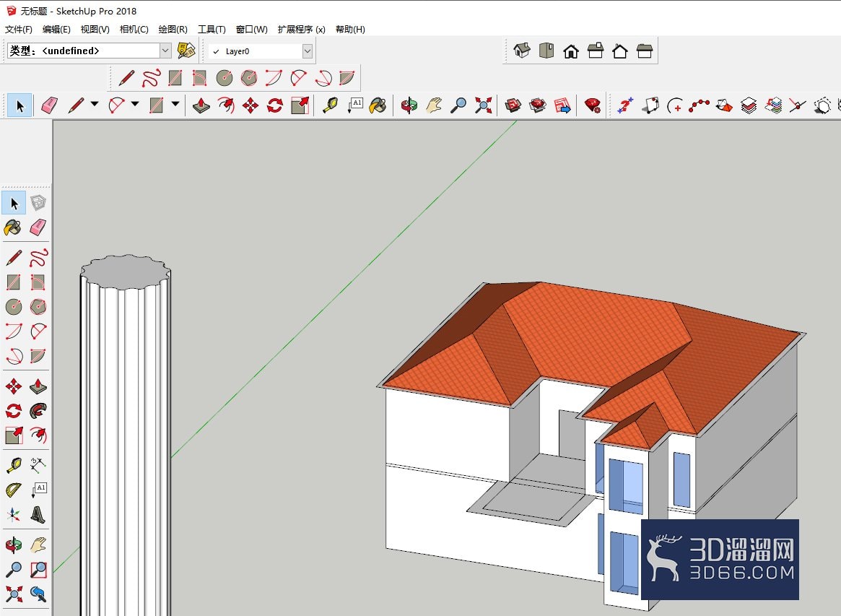The width and height of the screenshot is (841, 616).
Task: Switch to the back view house outline icon
Action: tap(620, 51)
